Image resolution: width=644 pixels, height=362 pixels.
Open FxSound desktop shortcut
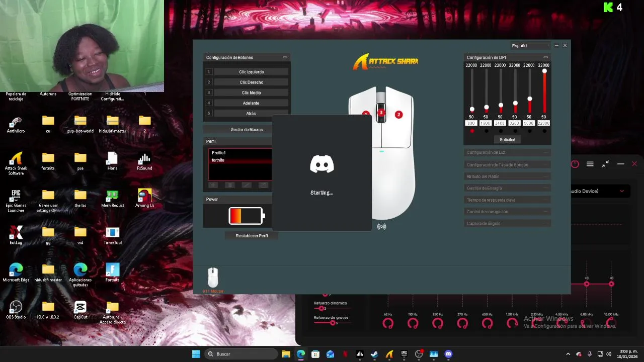pos(144,161)
